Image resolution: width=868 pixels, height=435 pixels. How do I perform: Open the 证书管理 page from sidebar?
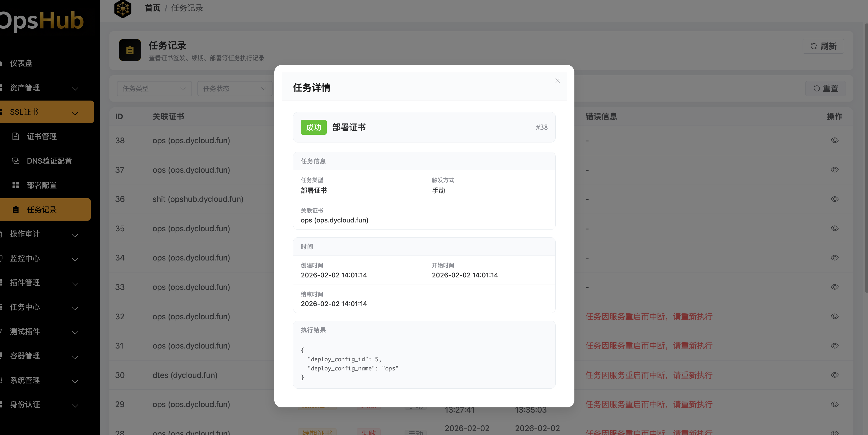coord(42,136)
